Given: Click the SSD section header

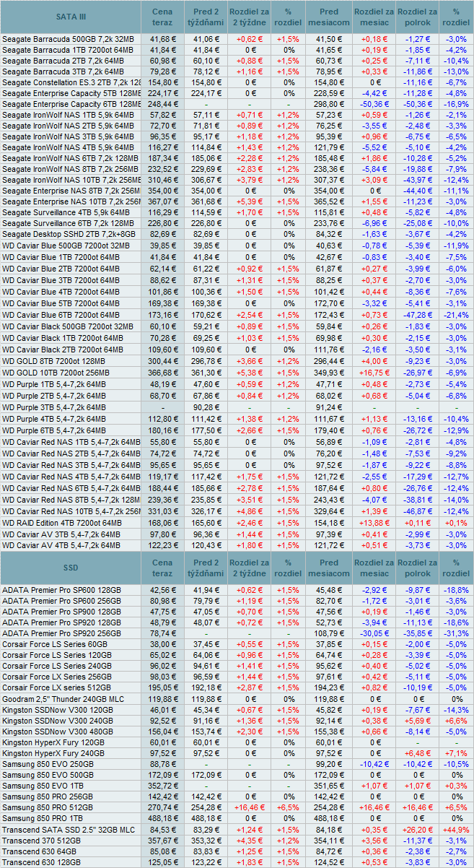Looking at the screenshot, I should (x=71, y=568).
